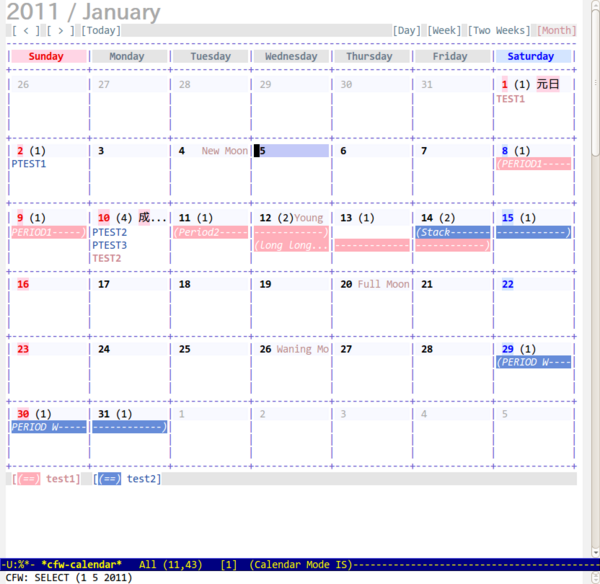
Task: Click the PERIOD W bar on January 30
Action: coord(49,427)
